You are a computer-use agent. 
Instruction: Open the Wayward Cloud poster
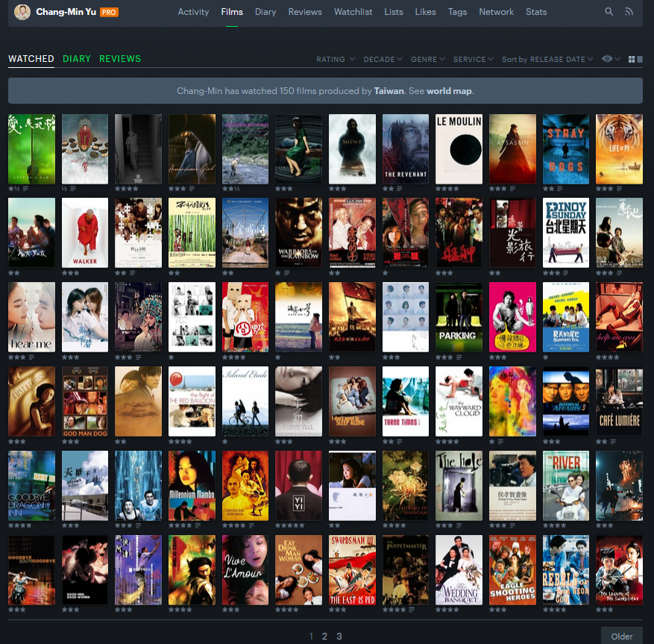459,401
